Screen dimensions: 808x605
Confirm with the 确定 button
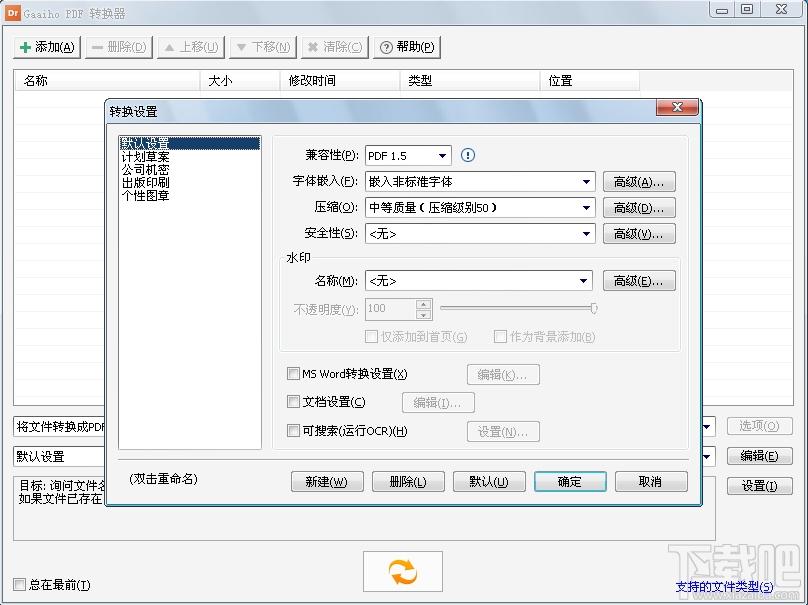pos(570,482)
